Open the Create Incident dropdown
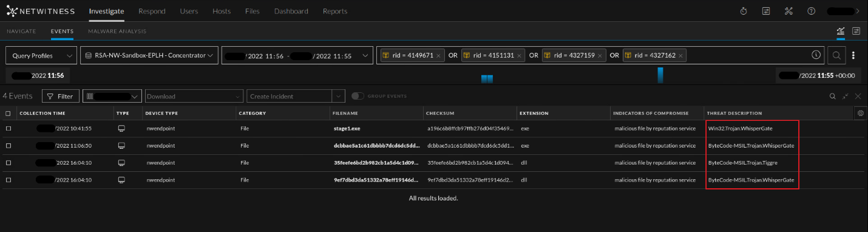Viewport: 868px width, 232px height. [296, 96]
